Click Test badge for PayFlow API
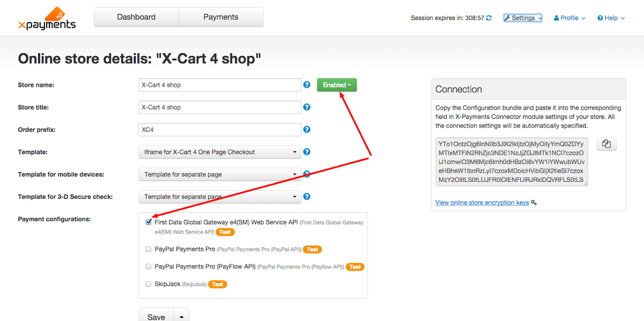The height and width of the screenshot is (321, 644). [355, 267]
